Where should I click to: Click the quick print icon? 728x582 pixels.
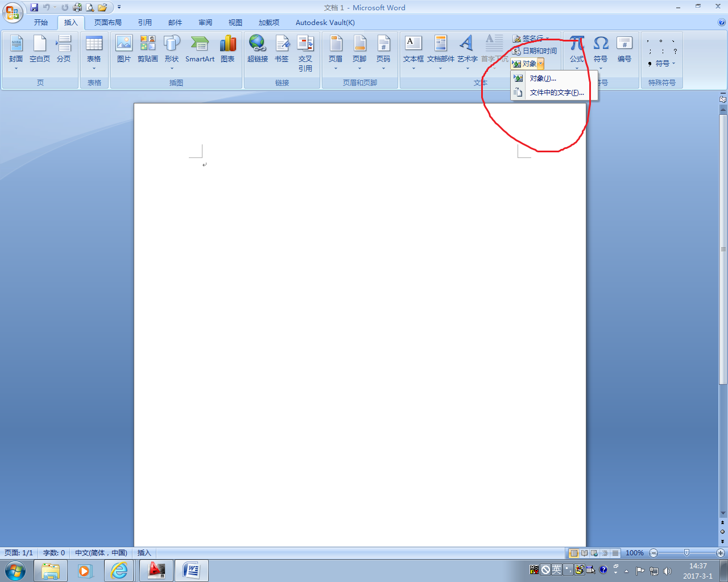click(x=77, y=7)
